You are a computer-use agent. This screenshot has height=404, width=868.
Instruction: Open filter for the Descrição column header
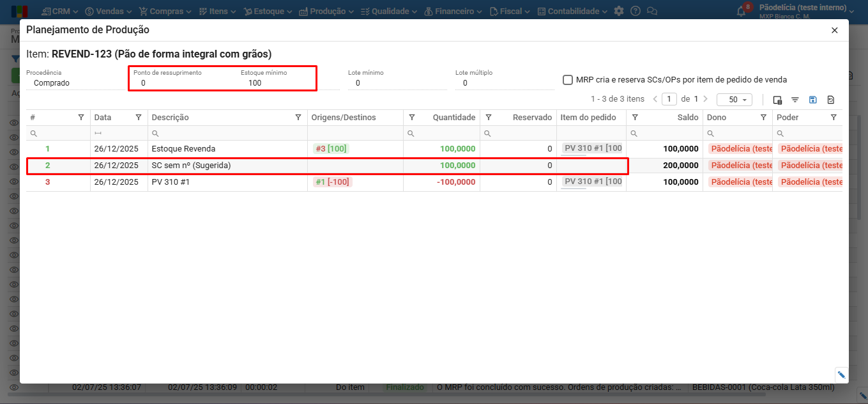click(298, 118)
